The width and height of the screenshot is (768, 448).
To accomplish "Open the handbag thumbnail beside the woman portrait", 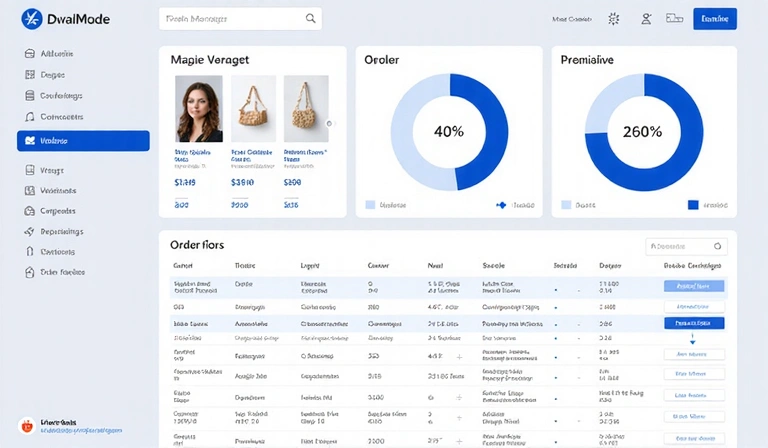I will [253, 109].
